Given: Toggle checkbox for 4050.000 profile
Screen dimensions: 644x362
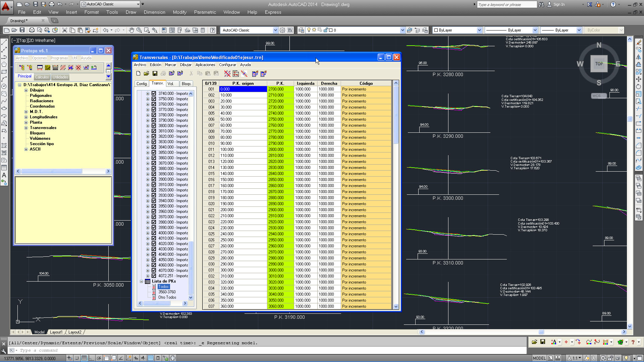Looking at the screenshot, I should [154, 260].
